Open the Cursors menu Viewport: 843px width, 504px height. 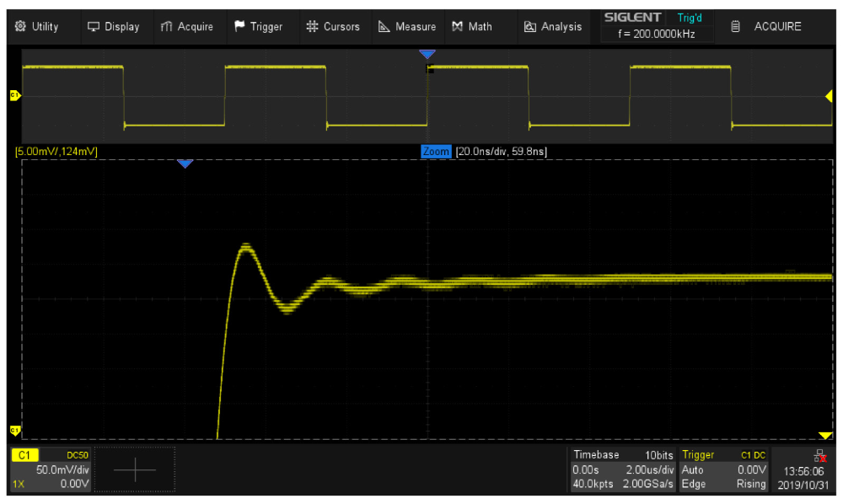point(333,26)
